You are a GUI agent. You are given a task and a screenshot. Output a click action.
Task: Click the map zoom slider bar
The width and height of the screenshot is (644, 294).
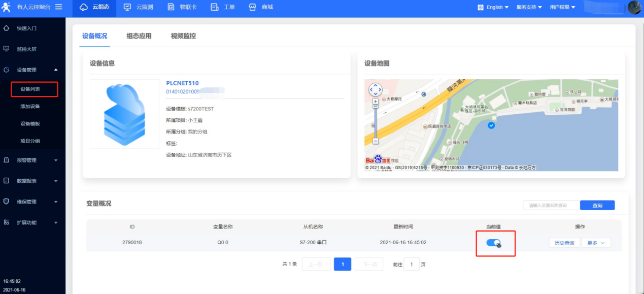coord(376,122)
